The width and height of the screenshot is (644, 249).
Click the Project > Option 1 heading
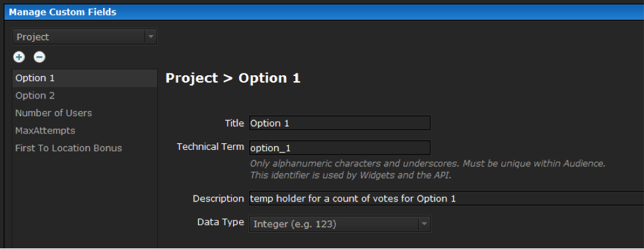click(x=233, y=78)
